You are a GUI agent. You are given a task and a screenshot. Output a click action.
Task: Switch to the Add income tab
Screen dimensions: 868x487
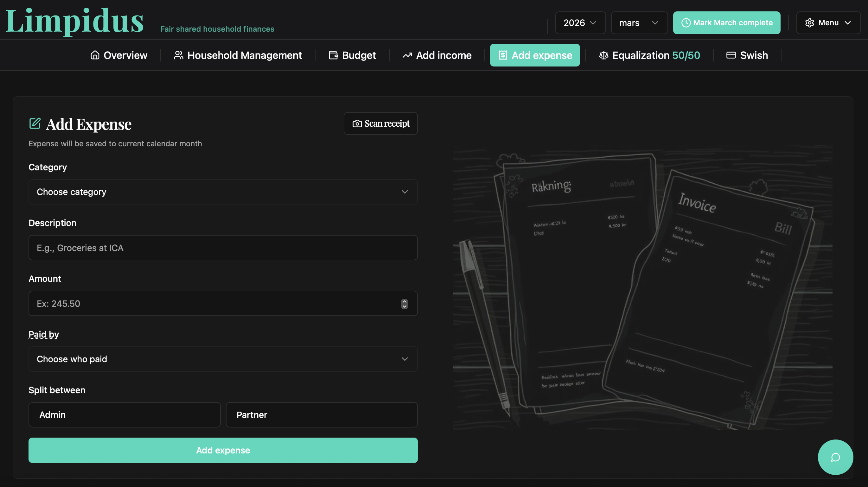[x=437, y=55]
